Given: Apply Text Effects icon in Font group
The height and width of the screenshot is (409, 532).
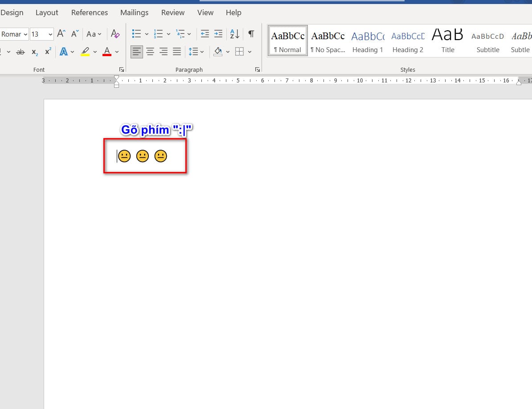Looking at the screenshot, I should tap(64, 52).
